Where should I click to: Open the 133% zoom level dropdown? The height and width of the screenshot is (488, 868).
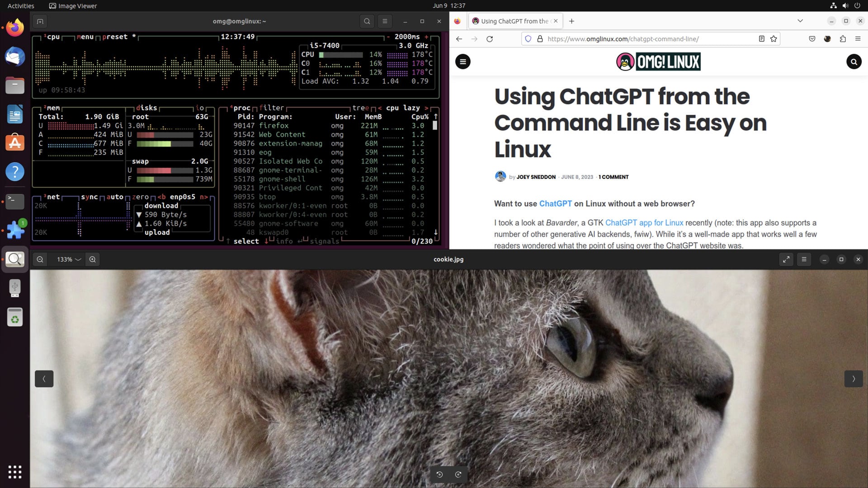69,259
